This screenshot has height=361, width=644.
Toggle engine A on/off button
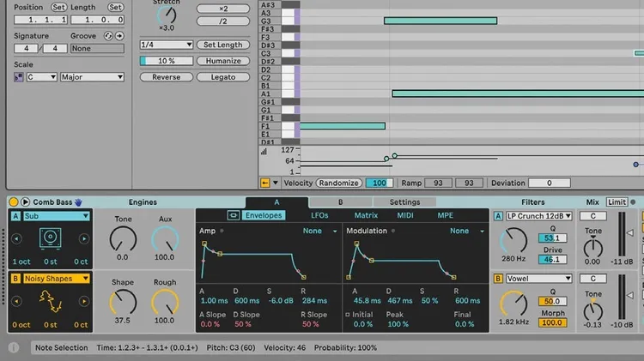coord(15,216)
